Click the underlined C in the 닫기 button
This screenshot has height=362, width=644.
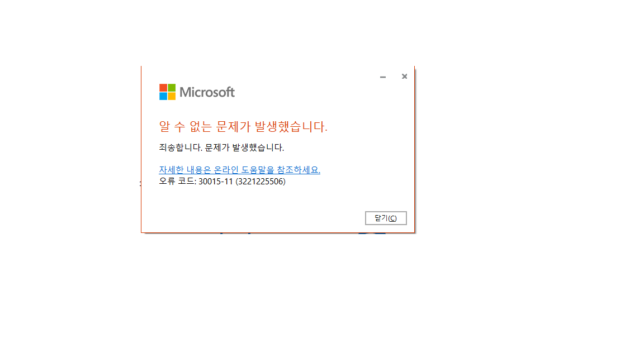(392, 218)
